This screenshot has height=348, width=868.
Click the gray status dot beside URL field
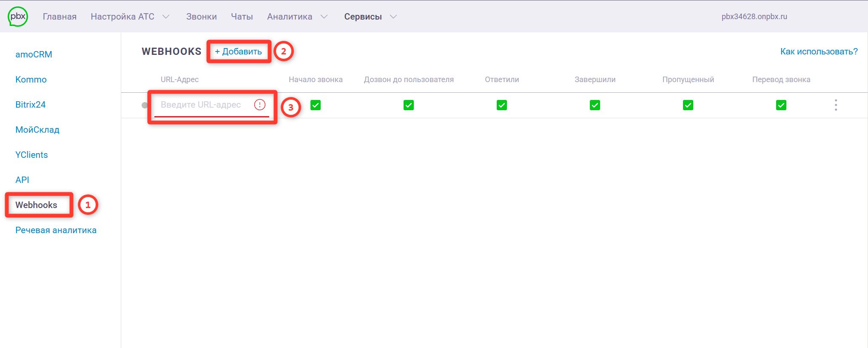click(x=145, y=105)
